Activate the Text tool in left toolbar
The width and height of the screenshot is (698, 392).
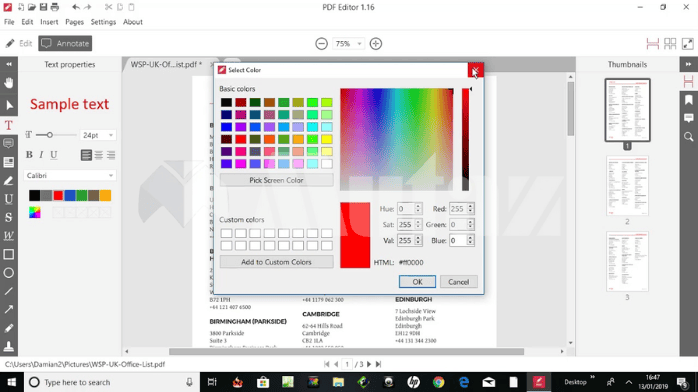[8, 125]
